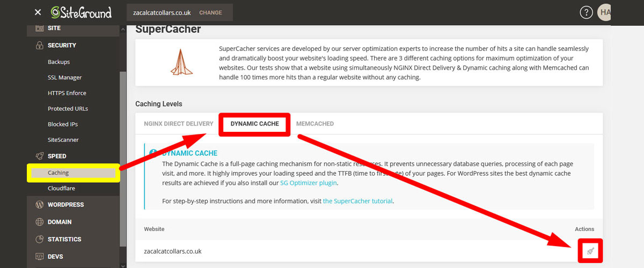Click the Caching Levels heading
644x268 pixels.
point(159,103)
